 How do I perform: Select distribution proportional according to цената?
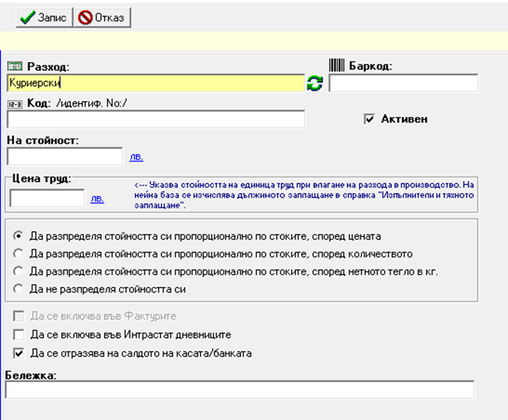pyautogui.click(x=18, y=236)
